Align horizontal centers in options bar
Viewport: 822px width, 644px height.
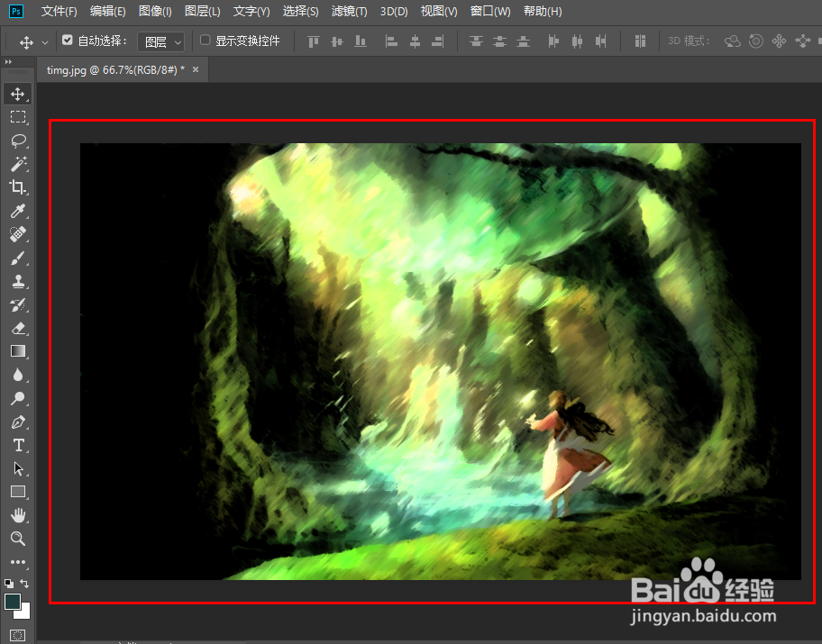pyautogui.click(x=415, y=41)
